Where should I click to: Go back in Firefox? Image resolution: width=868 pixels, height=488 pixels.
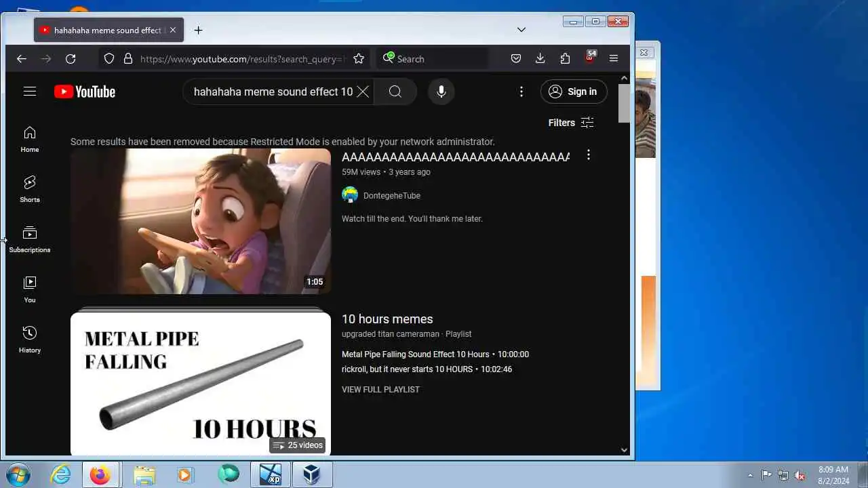coord(21,59)
